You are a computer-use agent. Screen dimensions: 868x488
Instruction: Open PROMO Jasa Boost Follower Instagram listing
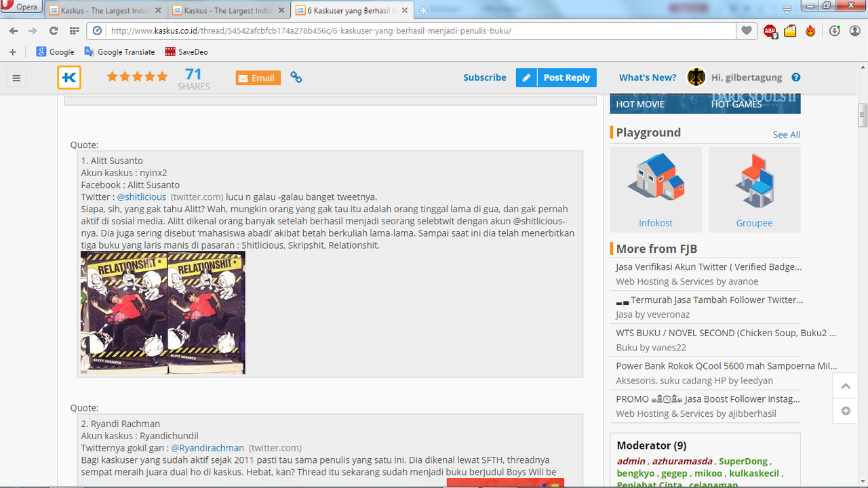[709, 399]
